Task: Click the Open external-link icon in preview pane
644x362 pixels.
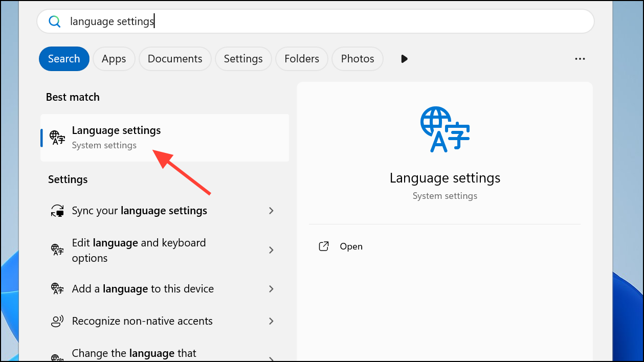Action: point(323,246)
